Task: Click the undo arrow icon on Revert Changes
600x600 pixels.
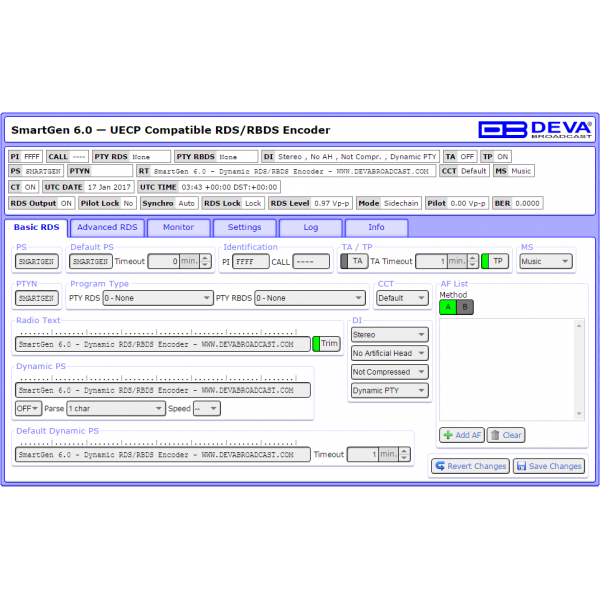Action: pos(440,466)
